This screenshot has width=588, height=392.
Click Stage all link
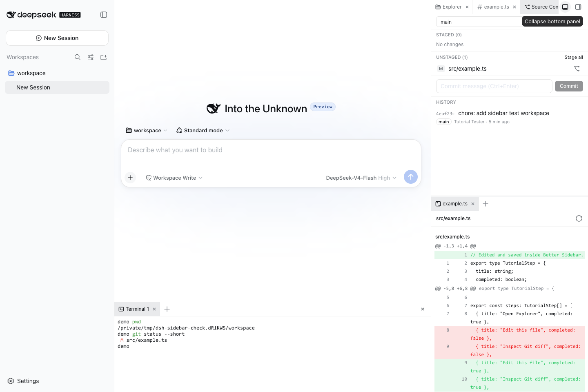click(574, 57)
